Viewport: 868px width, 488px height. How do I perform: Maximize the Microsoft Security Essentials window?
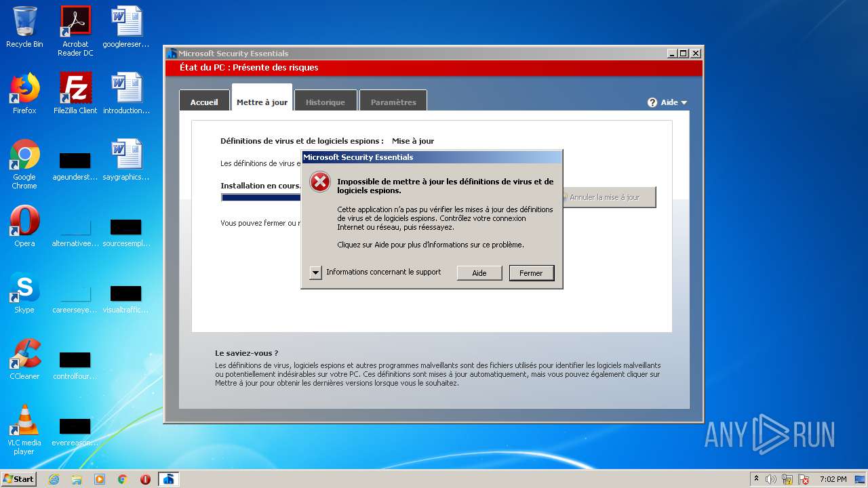click(x=684, y=54)
